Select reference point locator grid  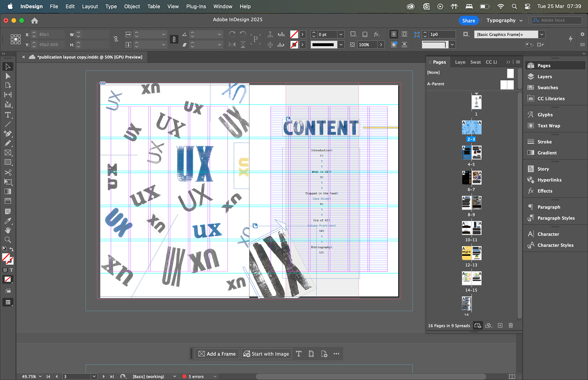[16, 39]
